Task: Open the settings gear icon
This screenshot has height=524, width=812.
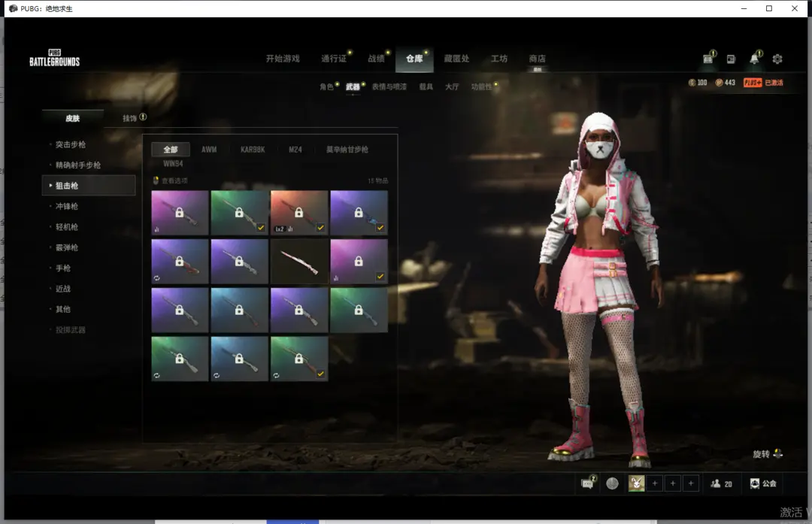Action: click(x=777, y=59)
